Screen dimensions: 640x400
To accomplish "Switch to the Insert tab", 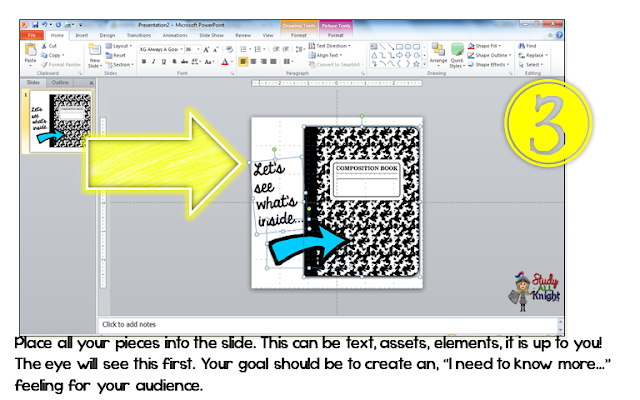I will click(x=82, y=36).
